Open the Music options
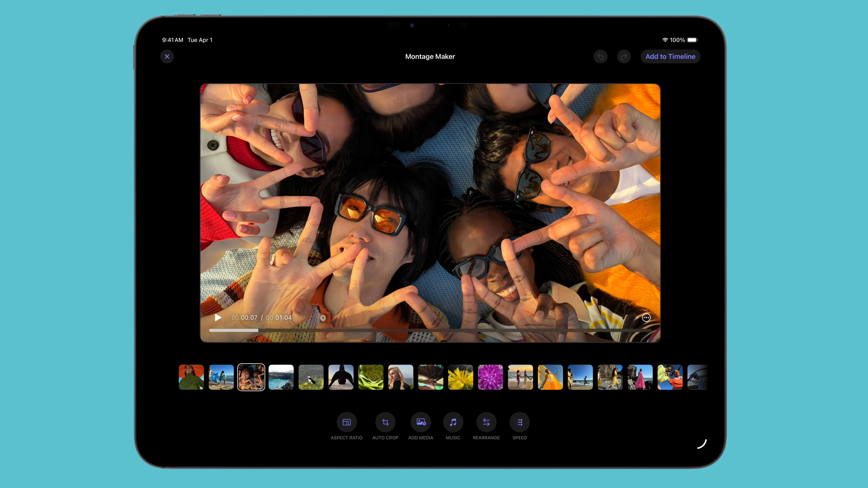The width and height of the screenshot is (868, 488). [x=453, y=422]
